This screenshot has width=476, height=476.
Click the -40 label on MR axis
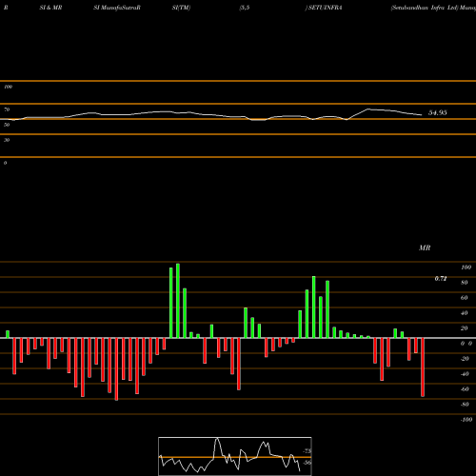point(465,374)
